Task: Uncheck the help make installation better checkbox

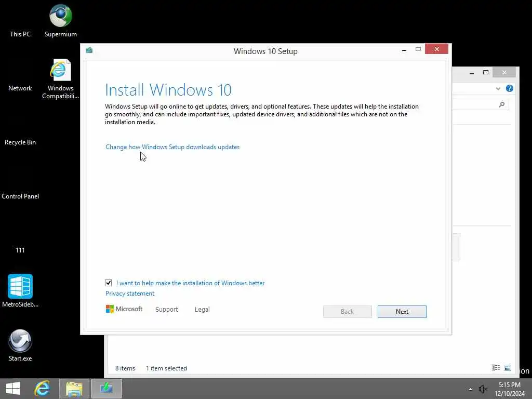Action: tap(108, 283)
